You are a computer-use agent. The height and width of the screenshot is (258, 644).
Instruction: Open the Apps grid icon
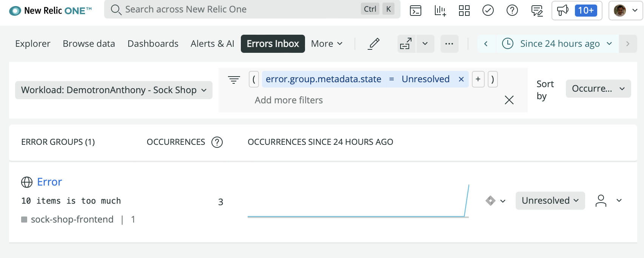click(x=464, y=11)
